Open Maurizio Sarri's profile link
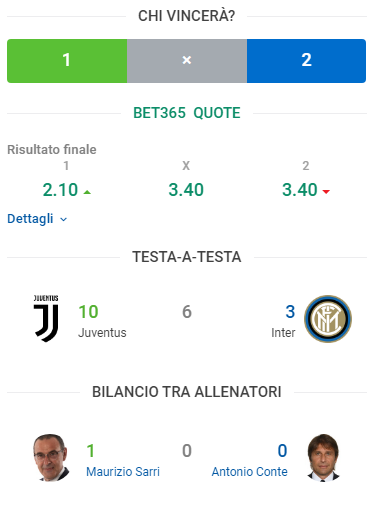377x505 pixels. tap(123, 472)
